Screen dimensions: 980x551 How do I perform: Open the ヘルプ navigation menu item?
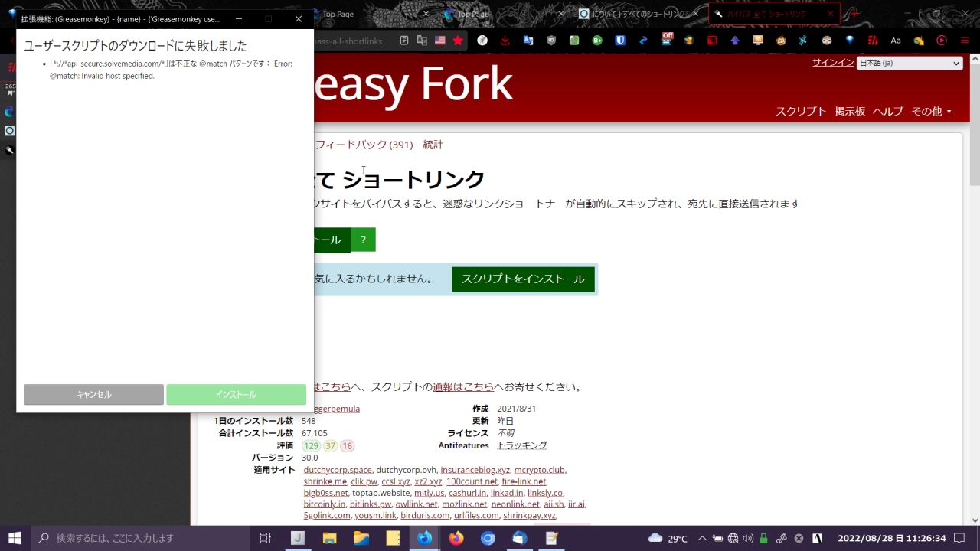click(888, 112)
